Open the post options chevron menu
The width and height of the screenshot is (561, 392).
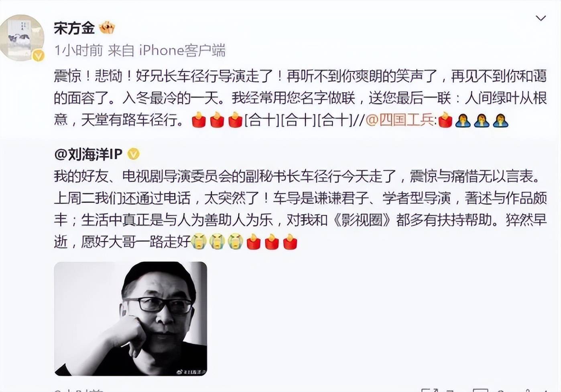point(541,18)
